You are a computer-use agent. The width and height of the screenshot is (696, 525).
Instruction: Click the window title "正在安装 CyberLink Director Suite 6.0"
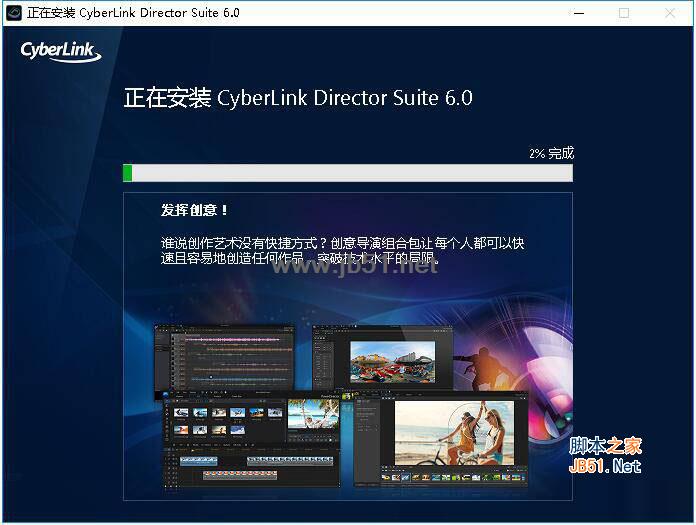pyautogui.click(x=133, y=13)
